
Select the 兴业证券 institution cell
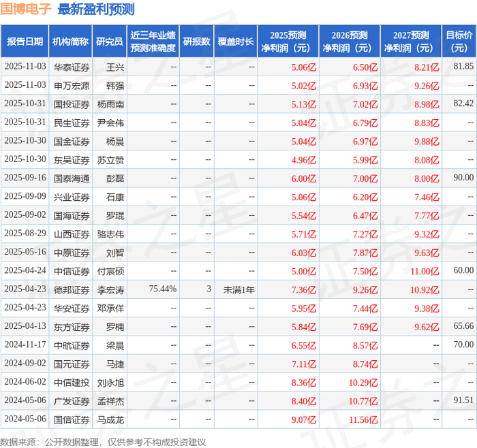pos(72,197)
